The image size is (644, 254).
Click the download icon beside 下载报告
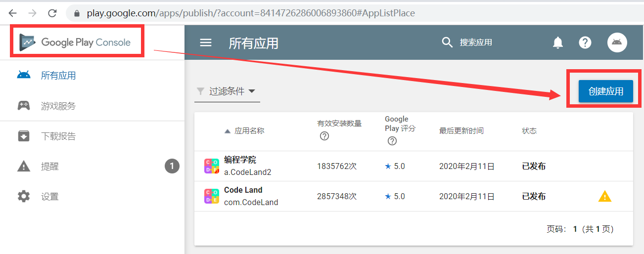coord(24,136)
